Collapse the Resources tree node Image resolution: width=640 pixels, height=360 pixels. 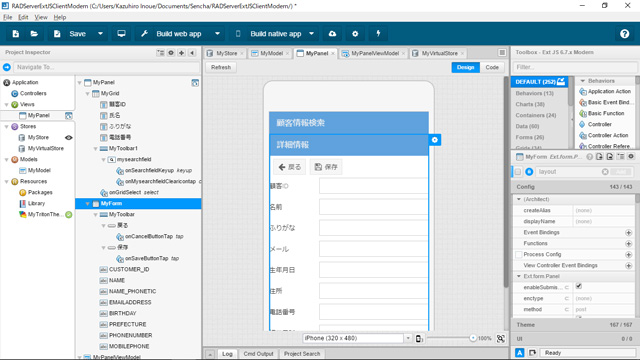6,182
